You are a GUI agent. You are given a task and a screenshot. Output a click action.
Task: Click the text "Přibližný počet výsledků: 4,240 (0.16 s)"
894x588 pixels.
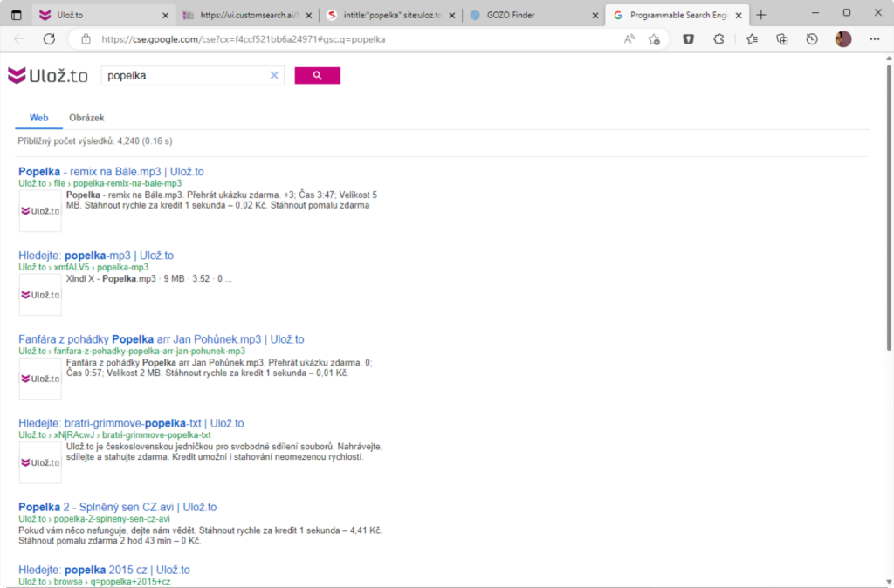pos(94,140)
